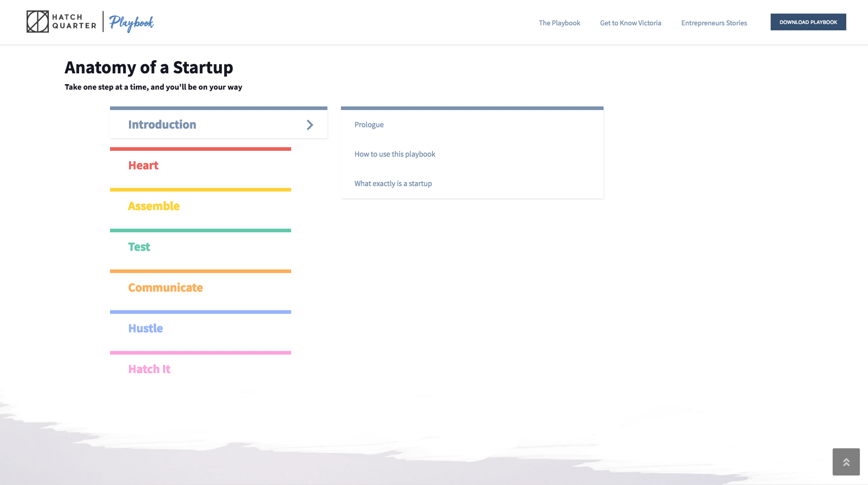Click the red bar above Heart

pos(201,148)
